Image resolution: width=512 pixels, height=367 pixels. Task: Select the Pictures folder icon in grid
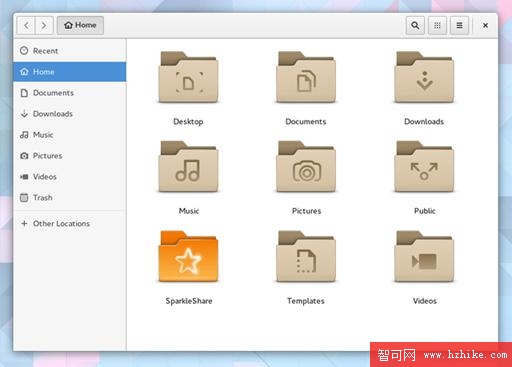[x=306, y=167]
